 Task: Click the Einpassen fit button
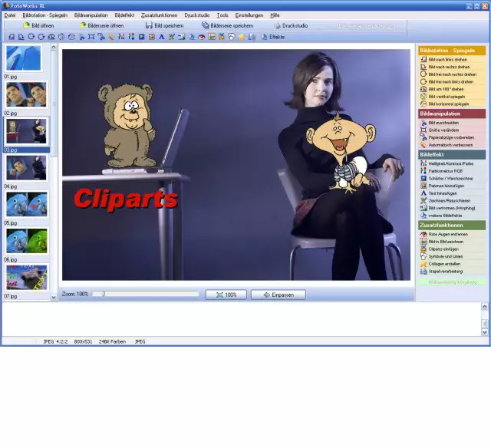pyautogui.click(x=278, y=295)
